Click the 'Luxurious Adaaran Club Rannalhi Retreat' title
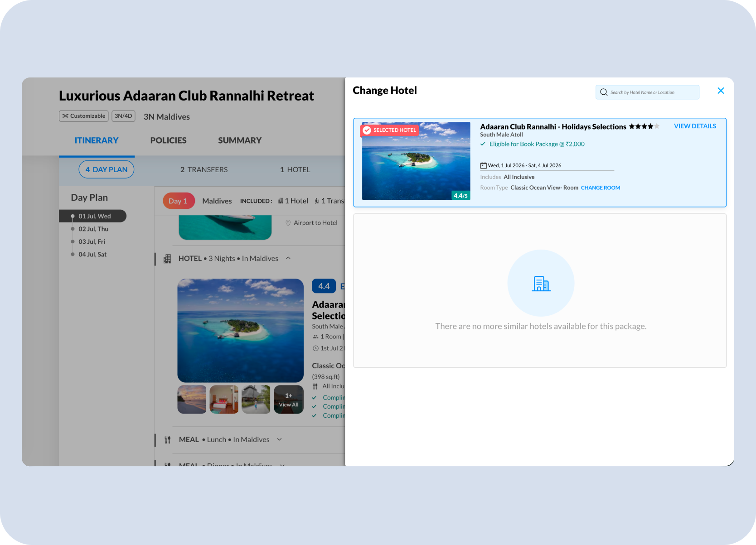Viewport: 756px width, 545px height. pyautogui.click(x=186, y=96)
